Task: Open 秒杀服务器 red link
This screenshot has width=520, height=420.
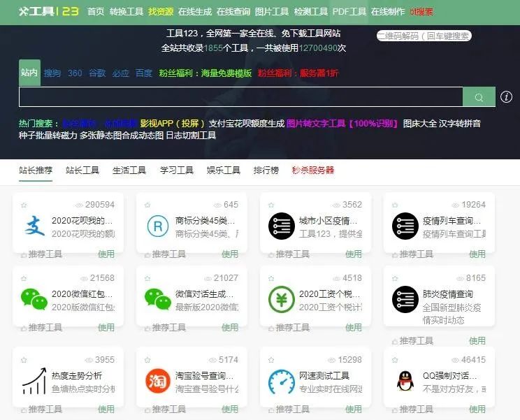Action: coord(312,171)
